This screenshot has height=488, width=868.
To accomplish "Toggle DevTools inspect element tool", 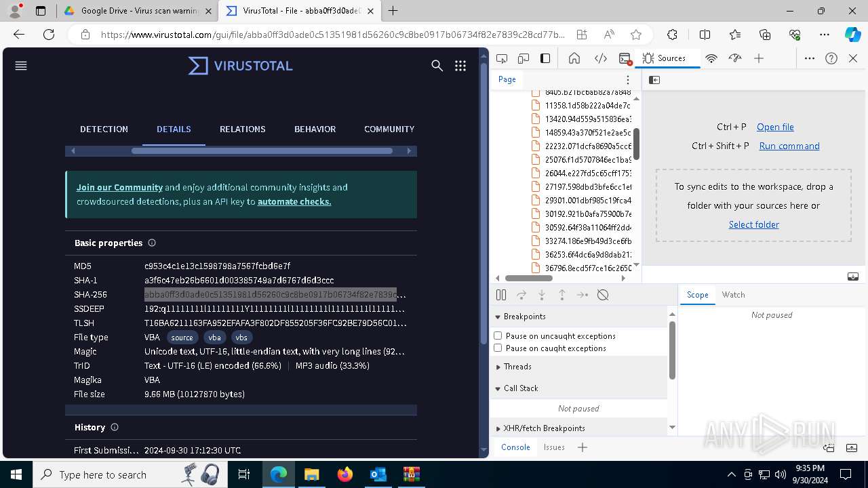I will (x=502, y=58).
